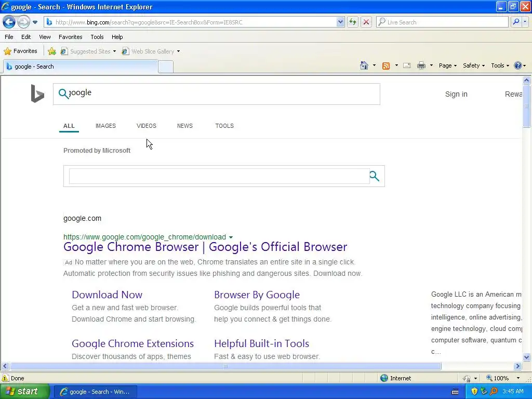Click the blue Help question icon
The height and width of the screenshot is (399, 532).
pos(518,65)
